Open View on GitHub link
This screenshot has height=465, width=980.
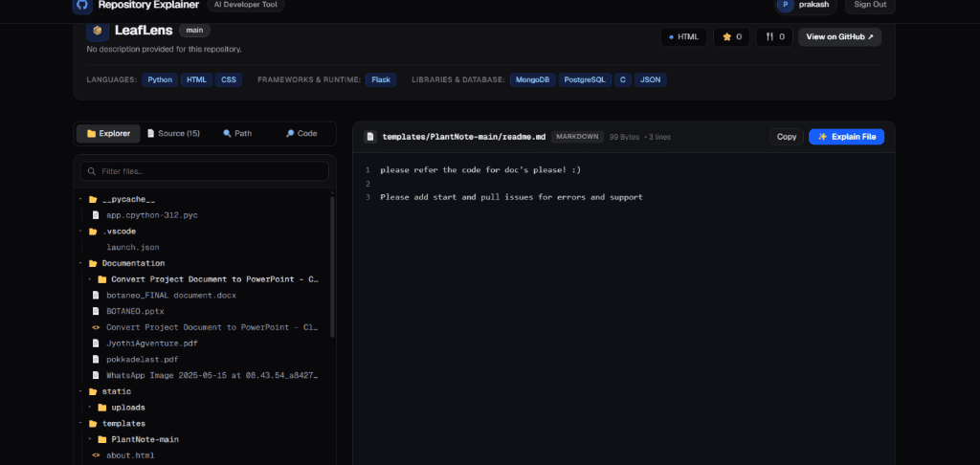pyautogui.click(x=839, y=37)
